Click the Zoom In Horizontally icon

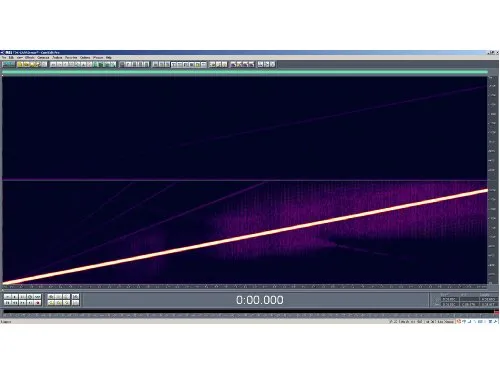[51, 296]
